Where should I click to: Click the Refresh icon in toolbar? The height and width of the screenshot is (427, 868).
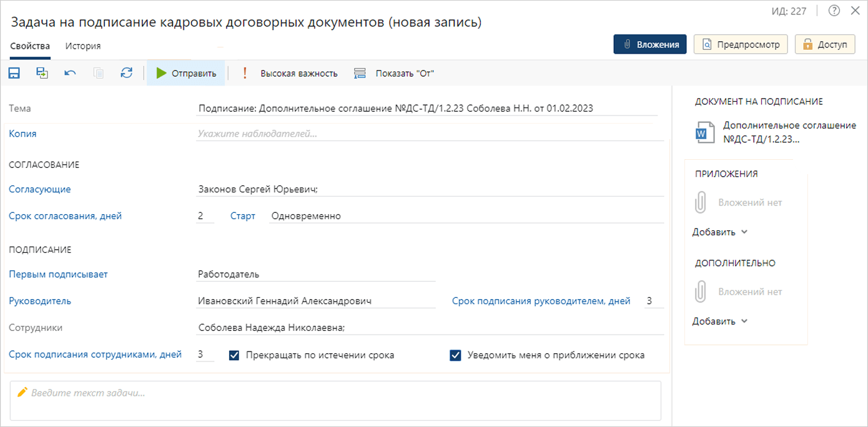pos(127,73)
